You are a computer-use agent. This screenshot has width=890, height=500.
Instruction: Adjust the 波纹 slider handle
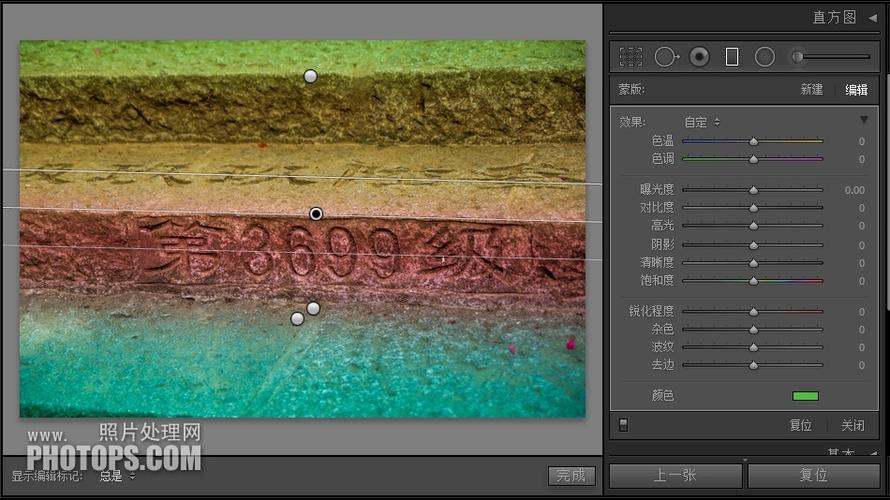pyautogui.click(x=754, y=347)
